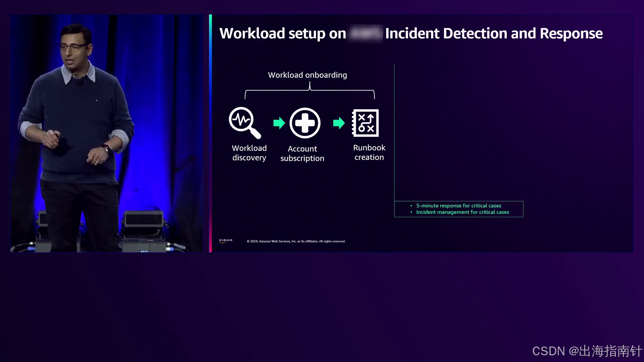The width and height of the screenshot is (644, 362).
Task: Click the Runbook creation text label
Action: pos(369,153)
